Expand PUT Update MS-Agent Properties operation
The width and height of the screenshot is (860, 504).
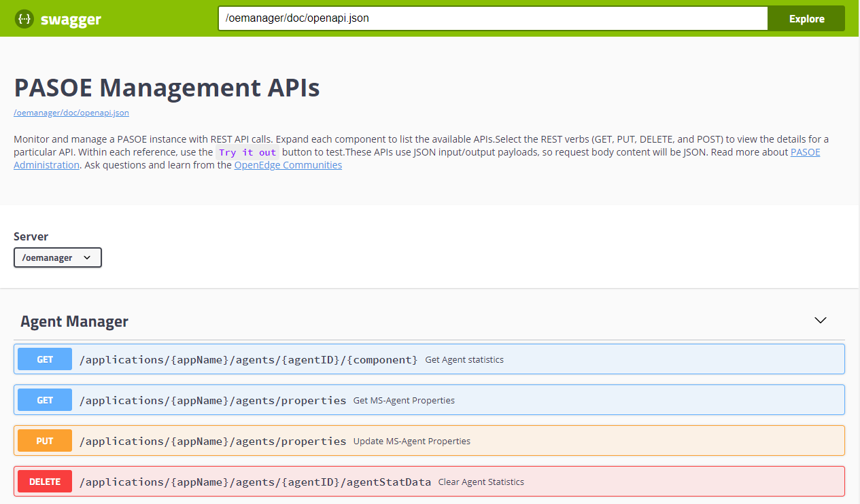pyautogui.click(x=429, y=441)
